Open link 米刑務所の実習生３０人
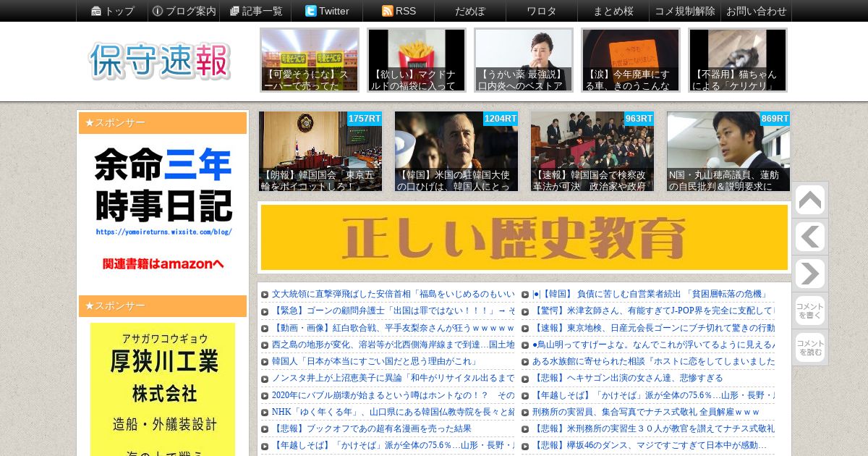 (x=653, y=428)
